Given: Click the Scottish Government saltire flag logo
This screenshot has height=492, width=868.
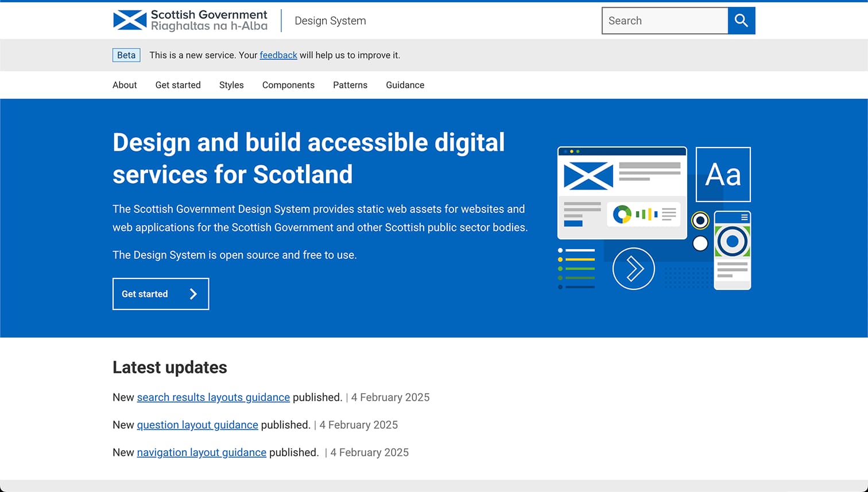Looking at the screenshot, I should (x=130, y=20).
